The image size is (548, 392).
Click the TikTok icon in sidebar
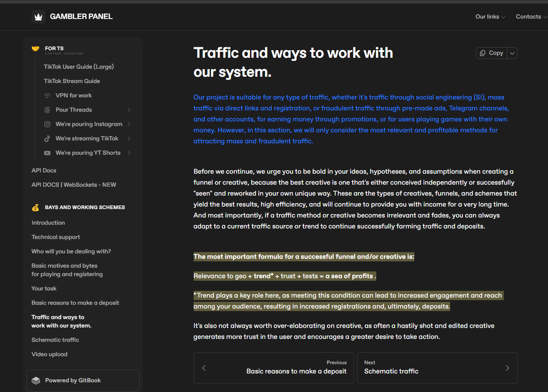[47, 139]
